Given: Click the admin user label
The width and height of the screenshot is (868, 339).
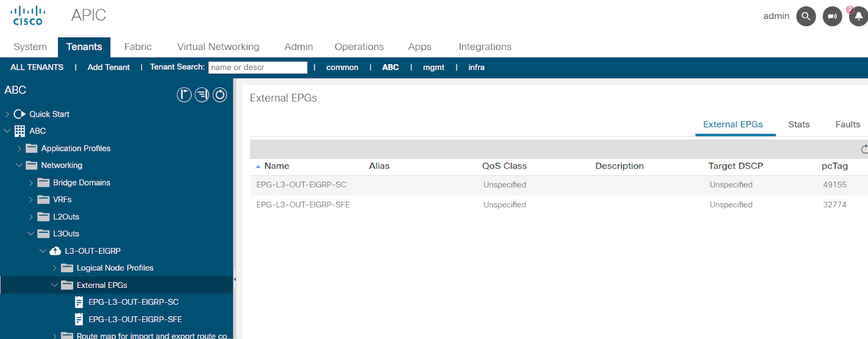Looking at the screenshot, I should click(x=776, y=16).
